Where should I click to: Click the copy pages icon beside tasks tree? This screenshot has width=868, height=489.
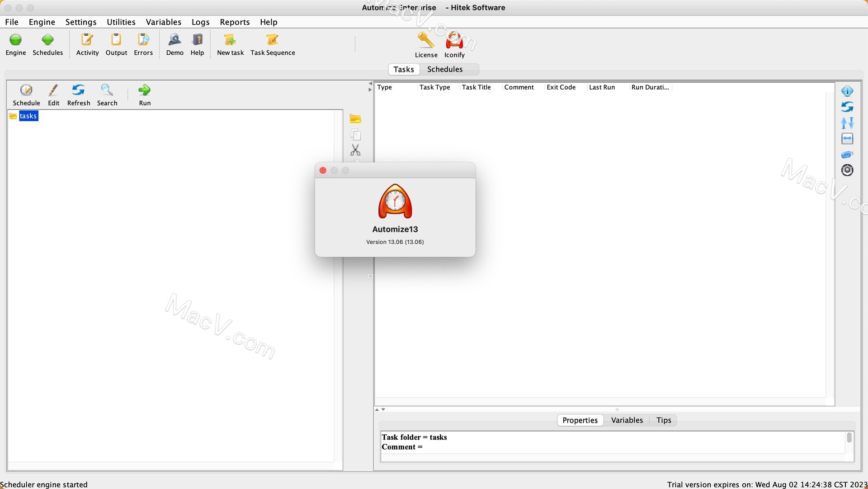pyautogui.click(x=355, y=134)
